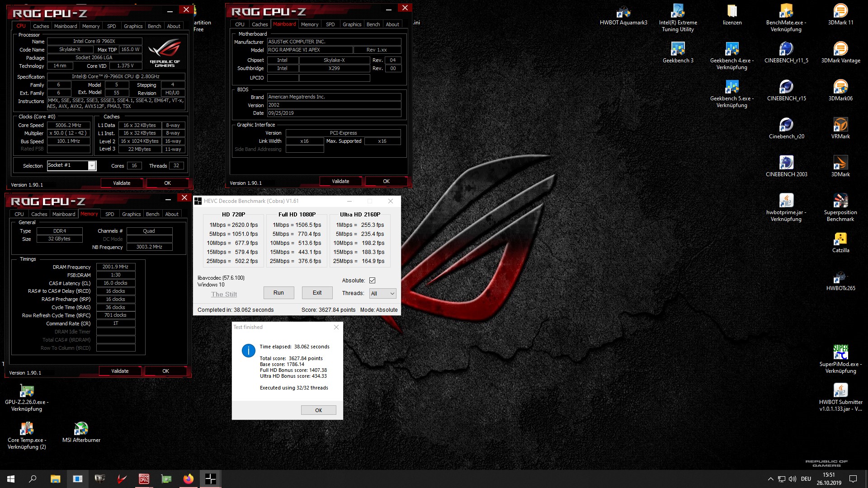Open Firefox from the taskbar
Image resolution: width=868 pixels, height=488 pixels.
tap(188, 479)
